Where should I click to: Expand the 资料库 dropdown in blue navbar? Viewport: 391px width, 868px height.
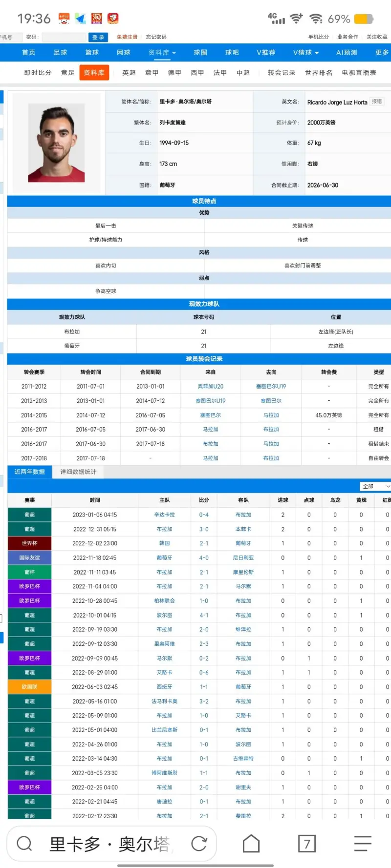click(x=162, y=52)
